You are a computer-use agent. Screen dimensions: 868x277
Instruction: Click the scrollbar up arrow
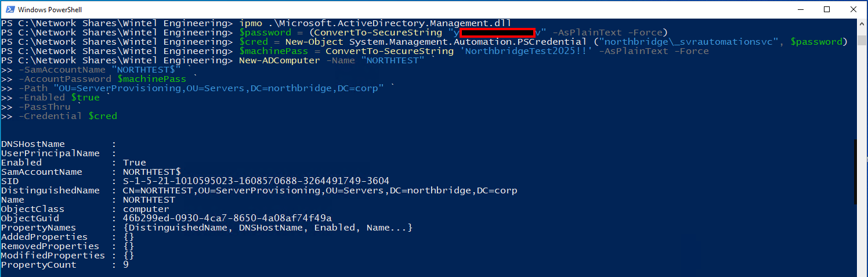pos(863,24)
